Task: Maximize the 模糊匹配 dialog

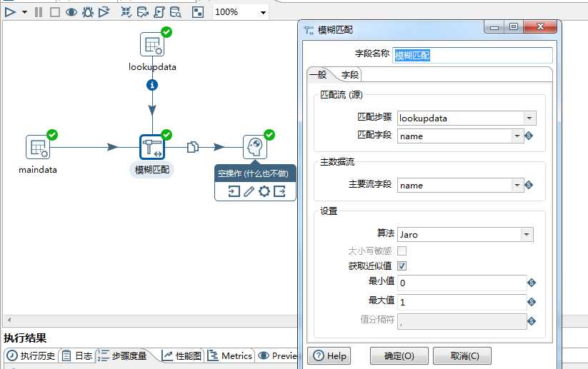Action: [514, 26]
